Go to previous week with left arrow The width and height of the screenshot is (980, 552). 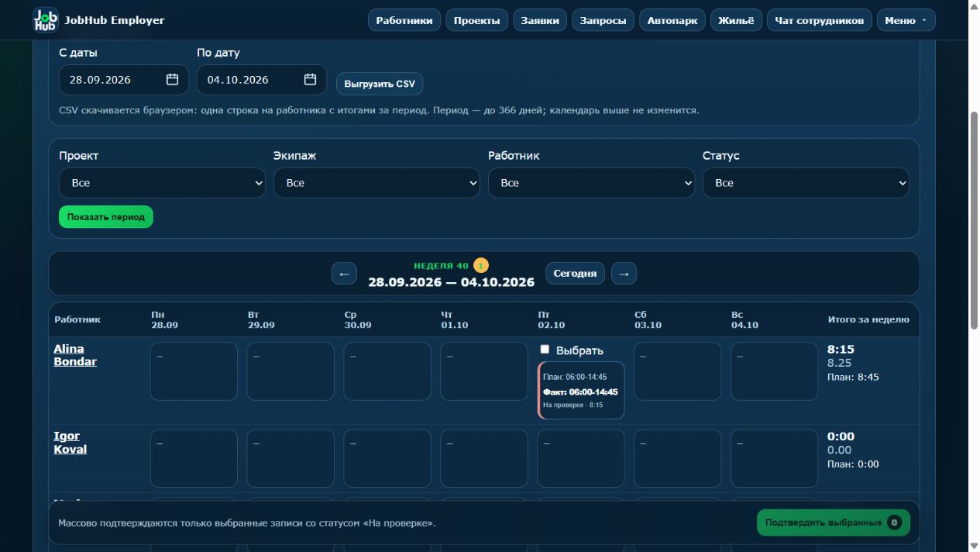point(344,274)
